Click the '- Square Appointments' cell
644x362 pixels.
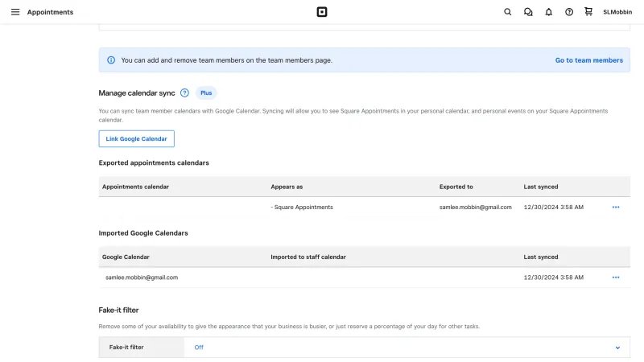(x=302, y=208)
